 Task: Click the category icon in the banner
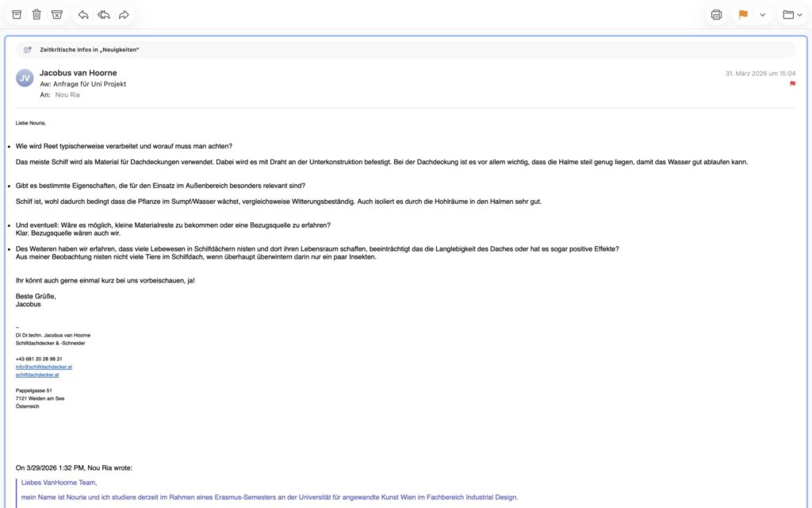(x=28, y=50)
